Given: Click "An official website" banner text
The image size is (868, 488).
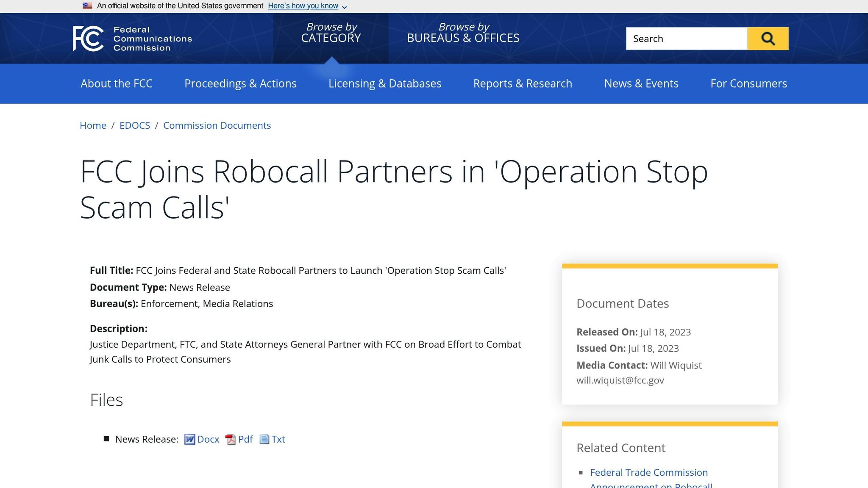Looking at the screenshot, I should click(x=180, y=6).
